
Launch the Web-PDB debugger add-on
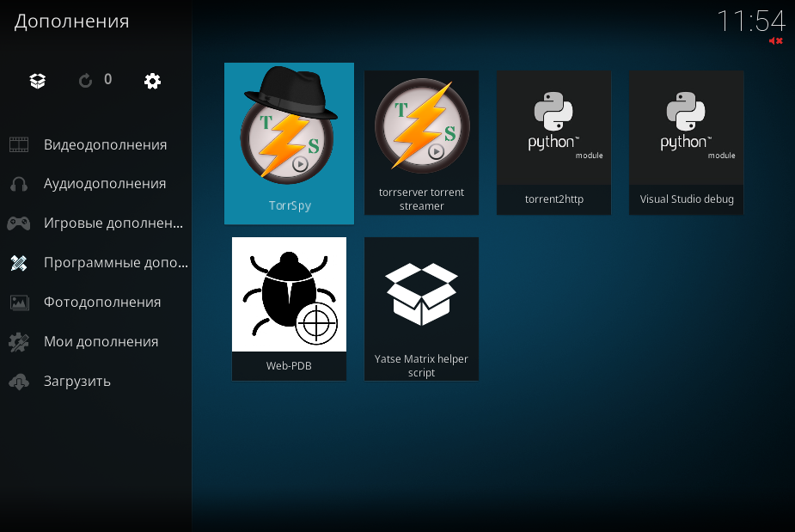[x=289, y=309]
